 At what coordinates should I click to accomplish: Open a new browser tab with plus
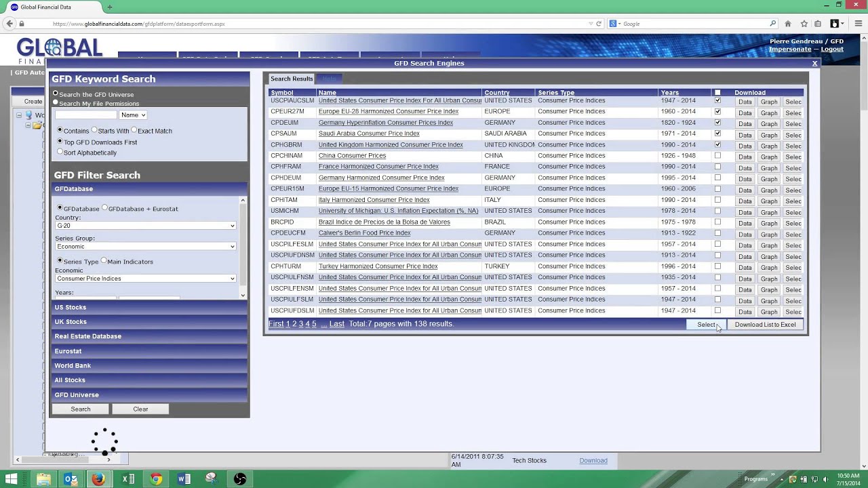pos(109,7)
